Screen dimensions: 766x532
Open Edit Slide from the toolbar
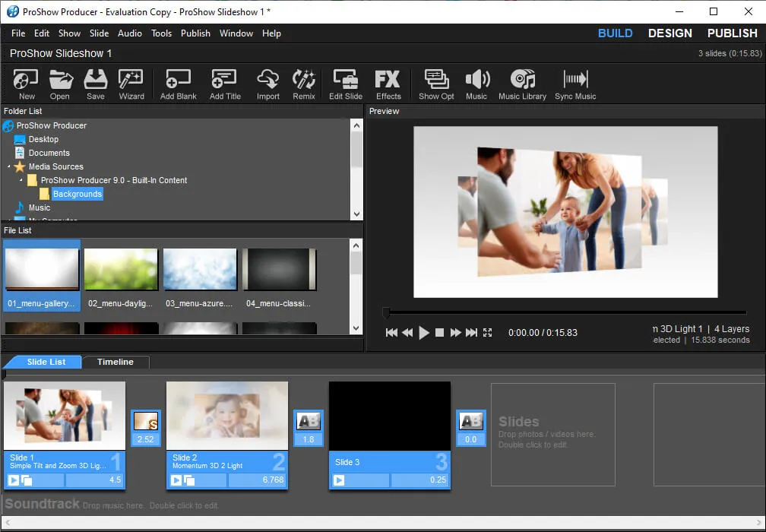[x=346, y=84]
